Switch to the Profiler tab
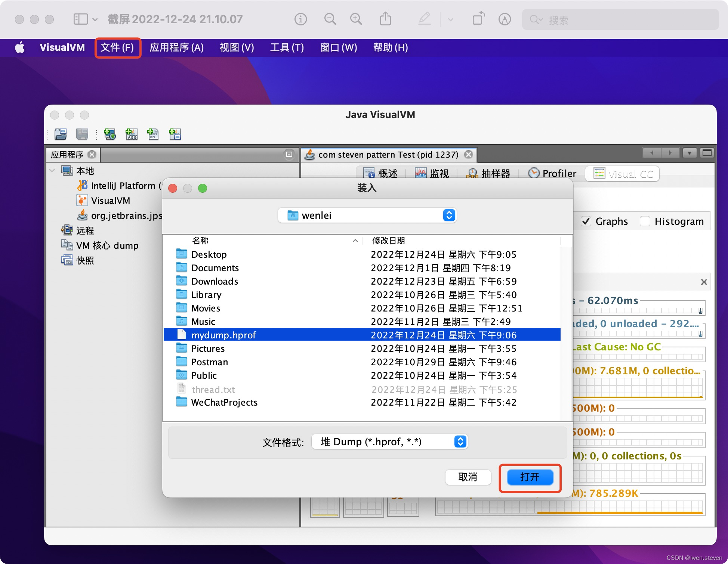The image size is (728, 564). 552,173
